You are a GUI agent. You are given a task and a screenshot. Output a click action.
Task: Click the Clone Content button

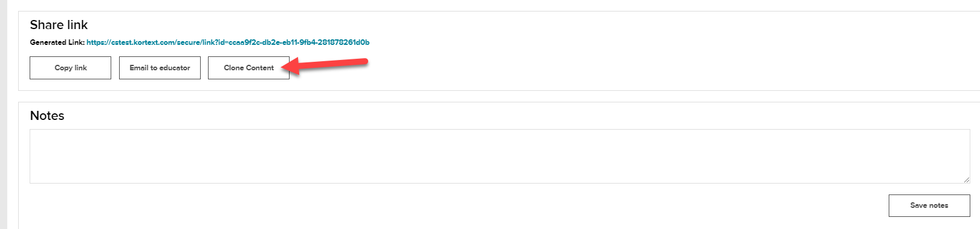[x=248, y=68]
